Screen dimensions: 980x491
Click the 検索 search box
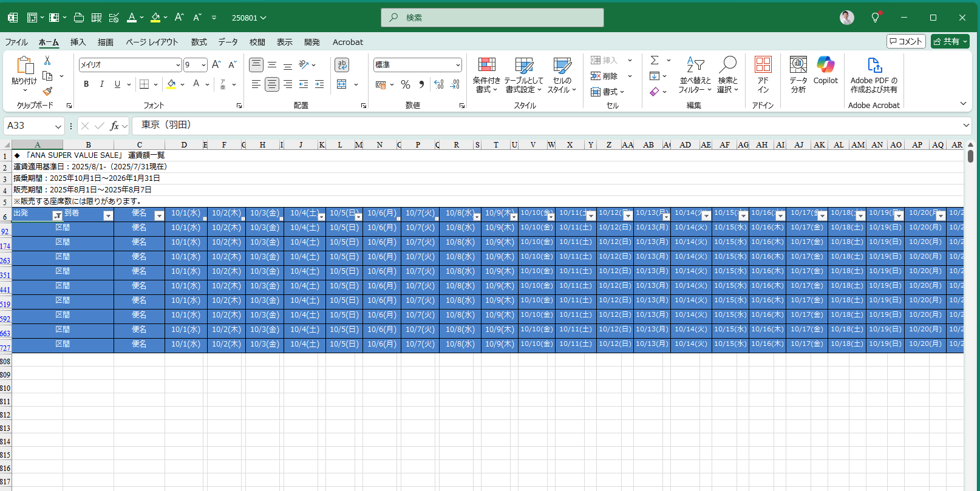492,18
